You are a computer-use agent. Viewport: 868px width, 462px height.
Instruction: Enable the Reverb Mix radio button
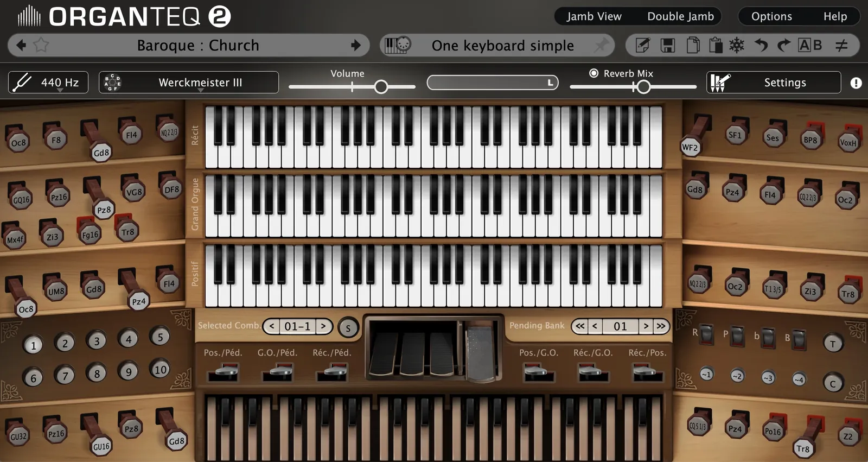(x=593, y=73)
